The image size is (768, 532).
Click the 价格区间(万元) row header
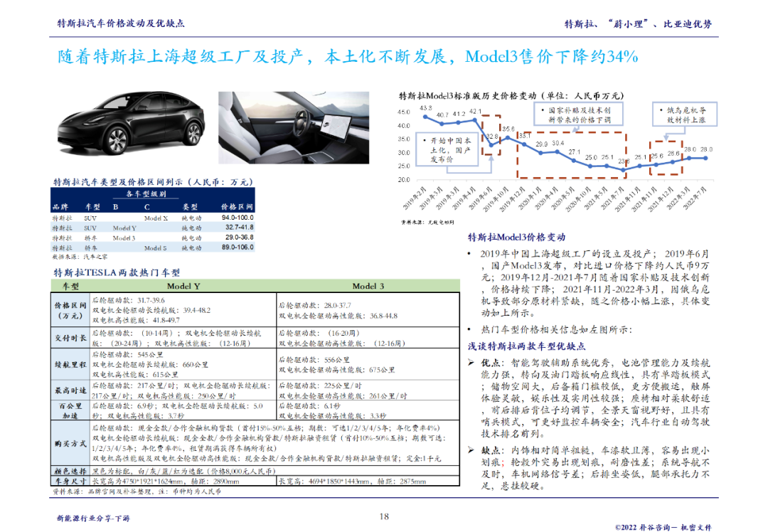[x=70, y=310]
